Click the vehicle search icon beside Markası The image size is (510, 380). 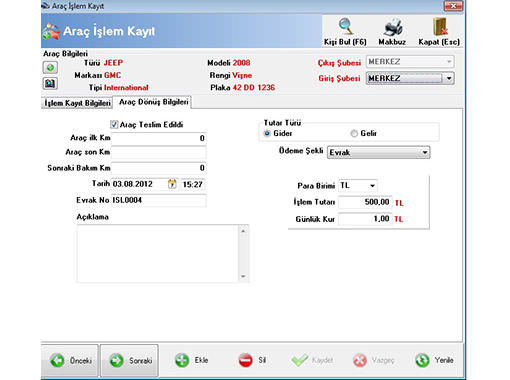click(50, 83)
